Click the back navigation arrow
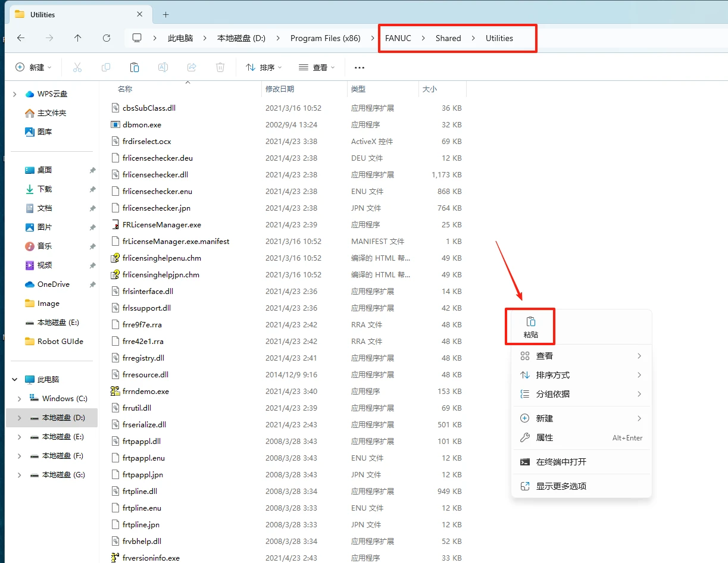Viewport: 728px width, 563px height. pos(21,37)
